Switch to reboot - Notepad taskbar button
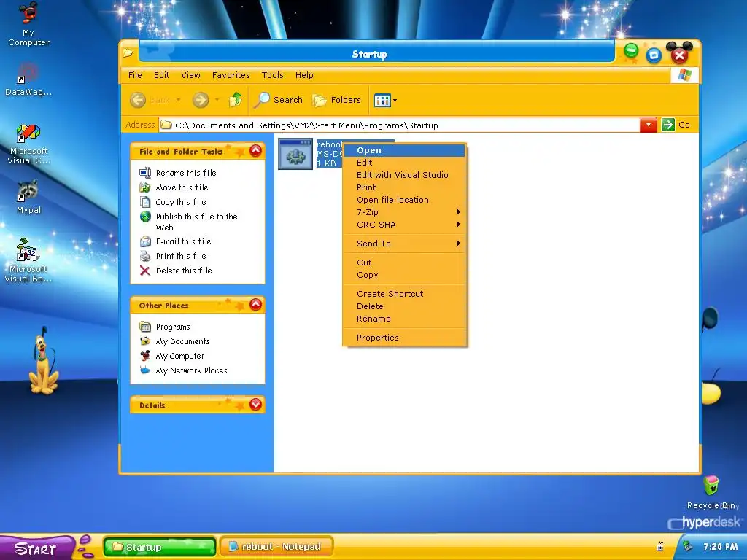This screenshot has height=560, width=747. (276, 547)
